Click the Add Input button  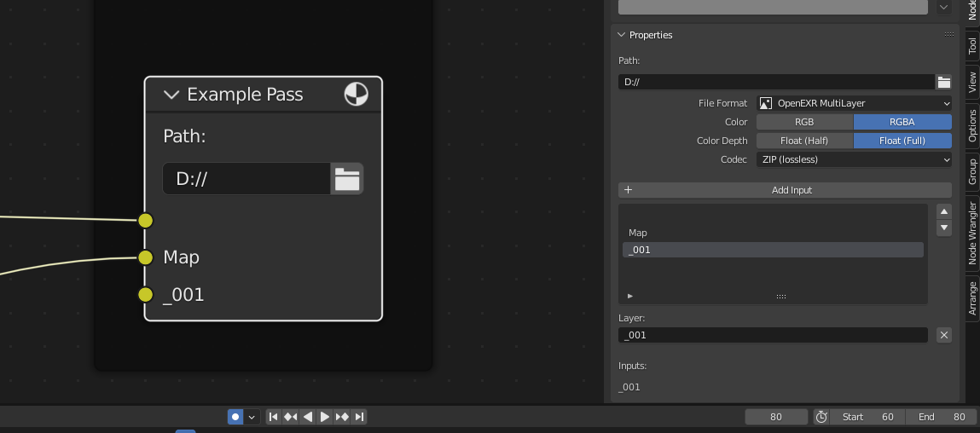point(785,190)
